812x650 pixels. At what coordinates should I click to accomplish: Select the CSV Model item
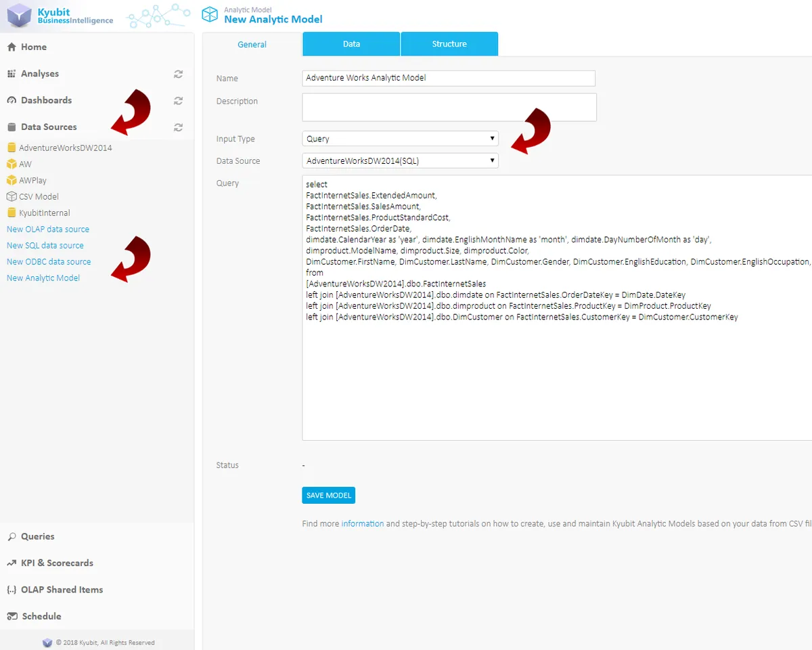39,196
